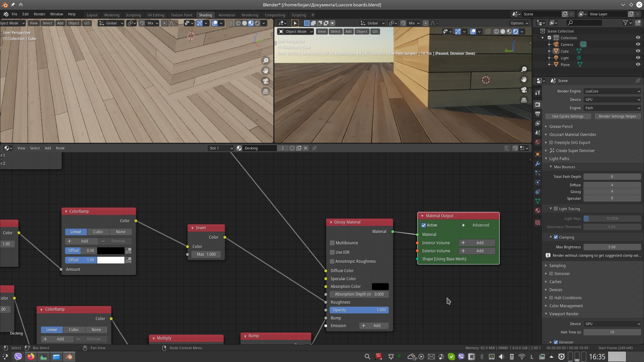Unlink the Decking material with X
The image size is (644, 362).
click(306, 148)
